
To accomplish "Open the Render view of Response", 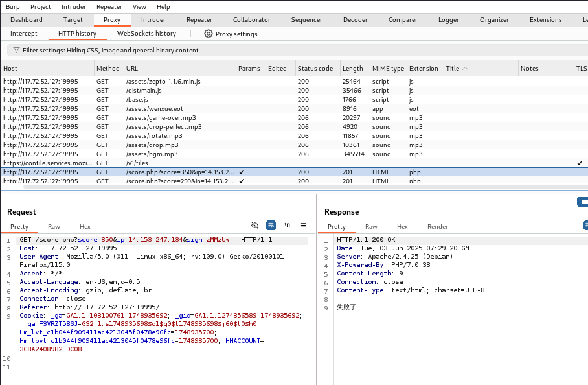I will point(437,227).
